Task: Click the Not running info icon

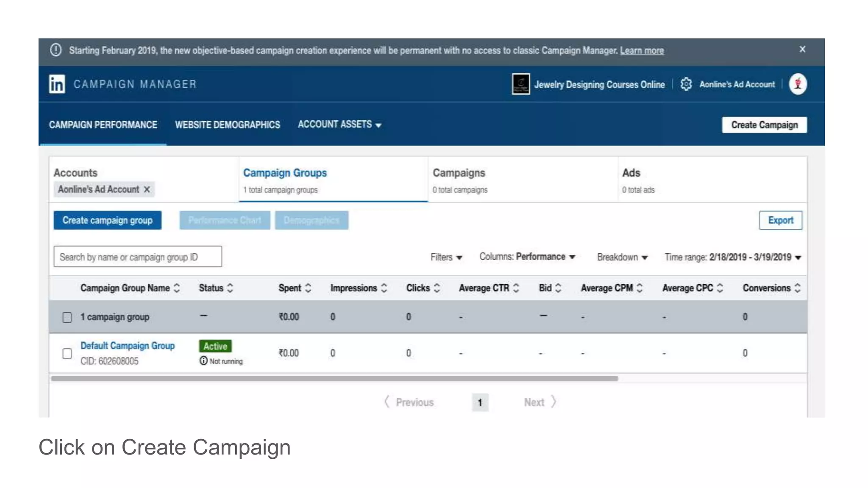Action: (203, 361)
